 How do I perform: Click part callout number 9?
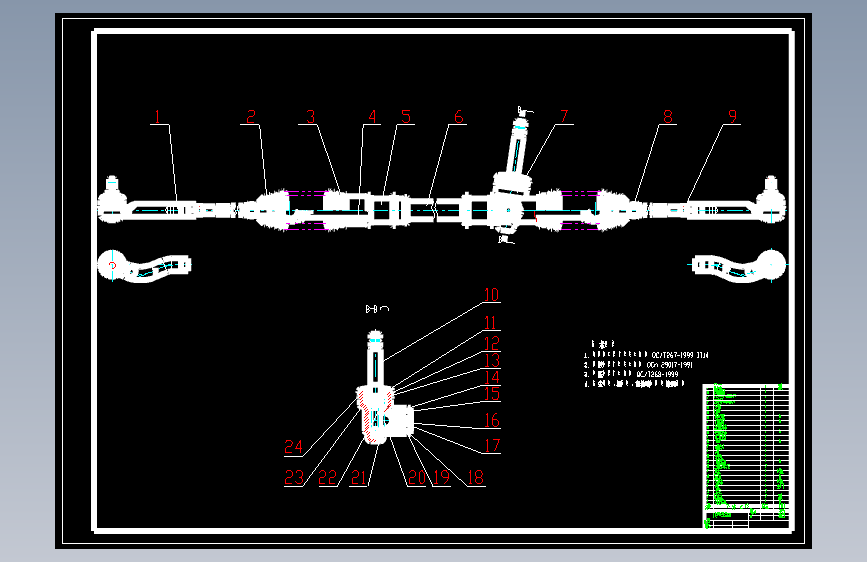pos(733,116)
